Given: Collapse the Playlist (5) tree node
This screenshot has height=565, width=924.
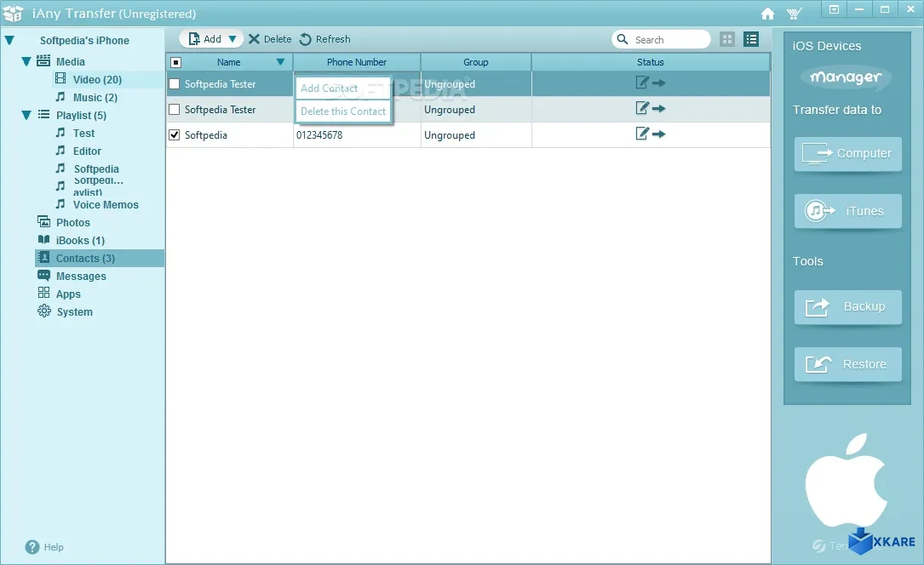Looking at the screenshot, I should [26, 116].
